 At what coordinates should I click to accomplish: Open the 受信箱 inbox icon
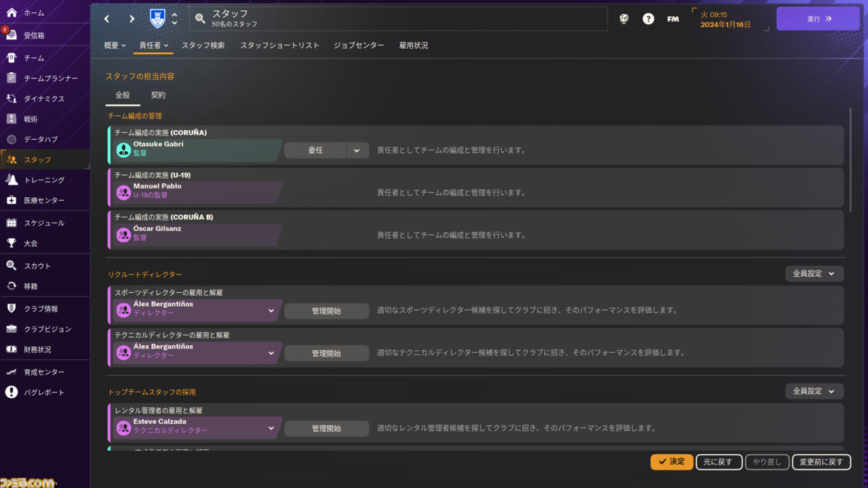click(12, 35)
